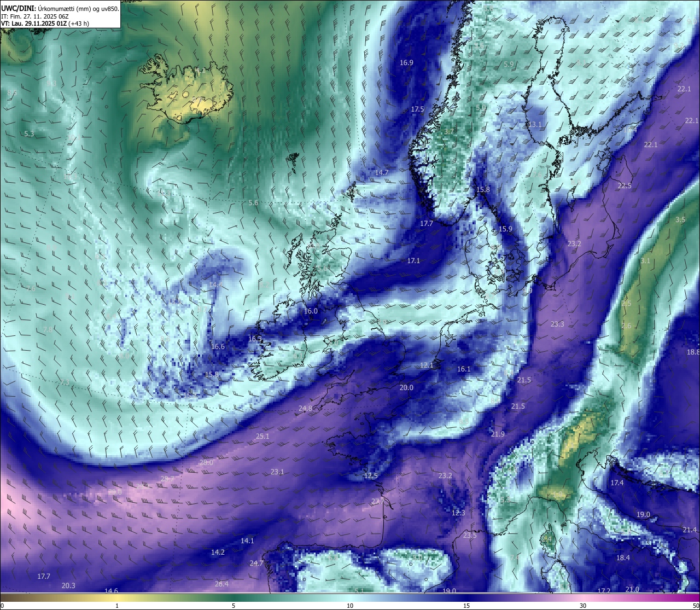The height and width of the screenshot is (610, 700).
Task: Click the 24.8 map value
Action: pyautogui.click(x=306, y=409)
